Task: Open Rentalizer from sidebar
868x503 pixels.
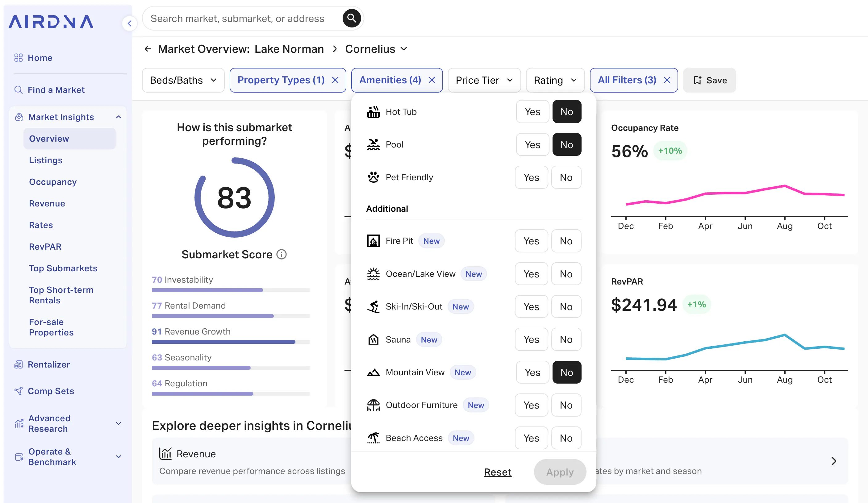Action: (48, 364)
